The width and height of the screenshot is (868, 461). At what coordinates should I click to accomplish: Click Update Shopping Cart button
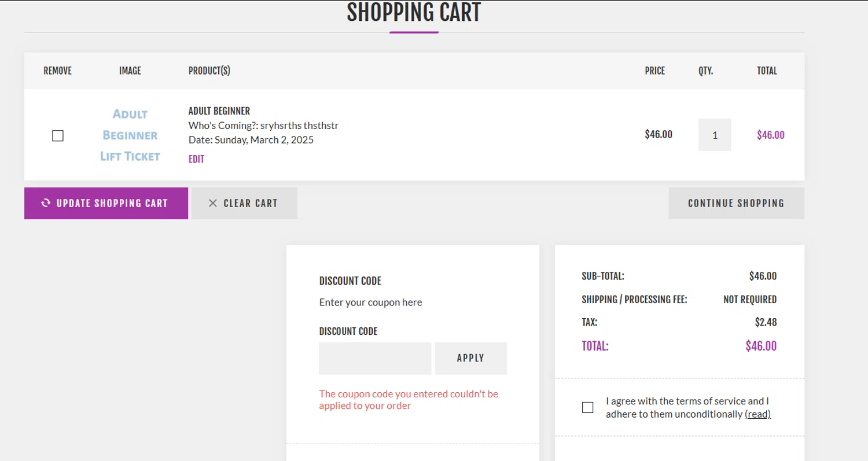pos(106,203)
